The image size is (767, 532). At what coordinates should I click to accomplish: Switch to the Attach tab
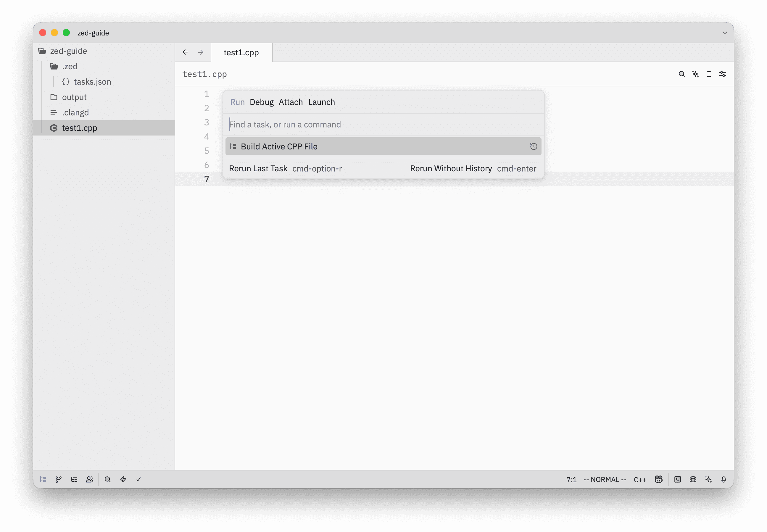point(291,102)
